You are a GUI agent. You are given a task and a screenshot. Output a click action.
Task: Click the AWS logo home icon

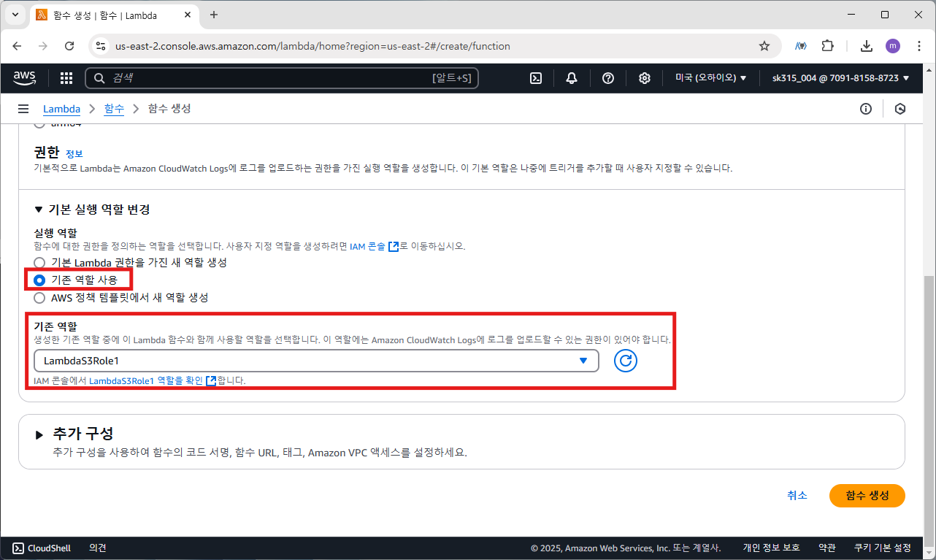25,78
